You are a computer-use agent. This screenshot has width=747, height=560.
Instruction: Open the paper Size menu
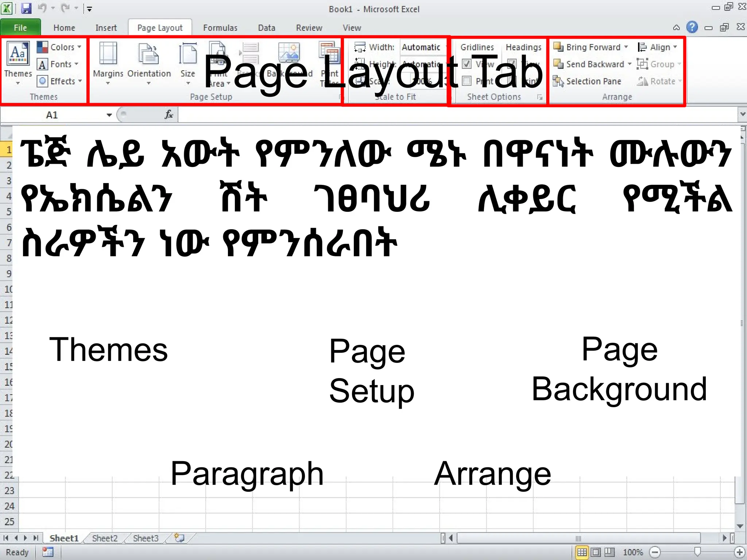tap(188, 63)
